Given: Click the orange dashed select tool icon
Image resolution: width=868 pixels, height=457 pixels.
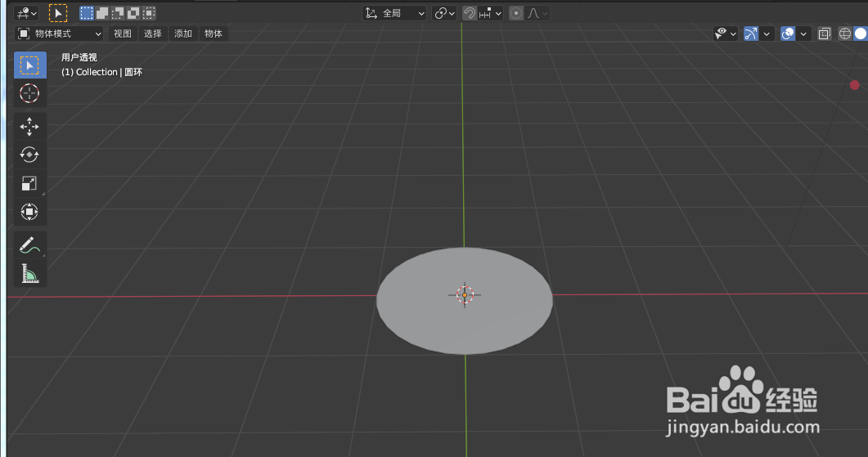Looking at the screenshot, I should click(58, 13).
